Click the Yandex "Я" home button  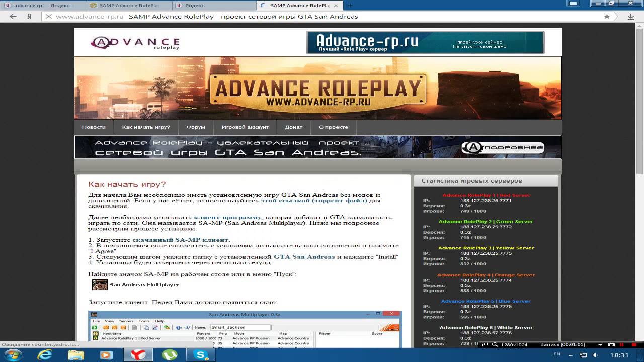[30, 16]
